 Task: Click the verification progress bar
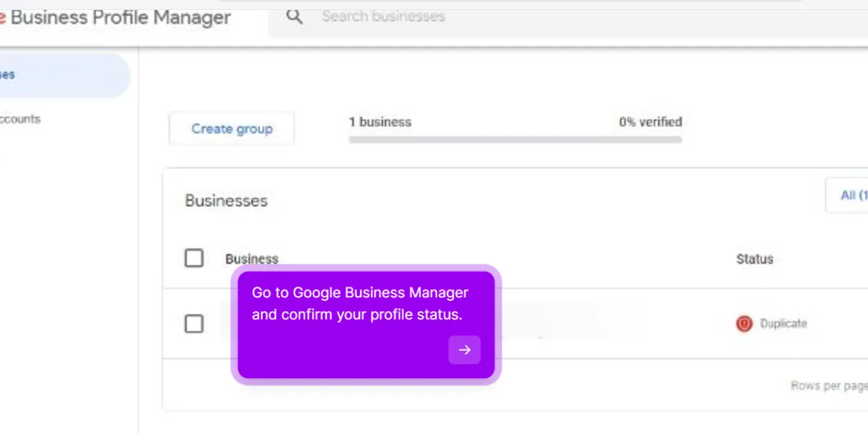pyautogui.click(x=515, y=139)
